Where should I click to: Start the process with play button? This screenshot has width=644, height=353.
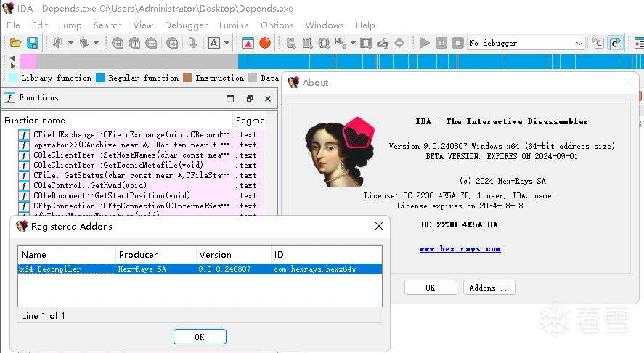424,43
